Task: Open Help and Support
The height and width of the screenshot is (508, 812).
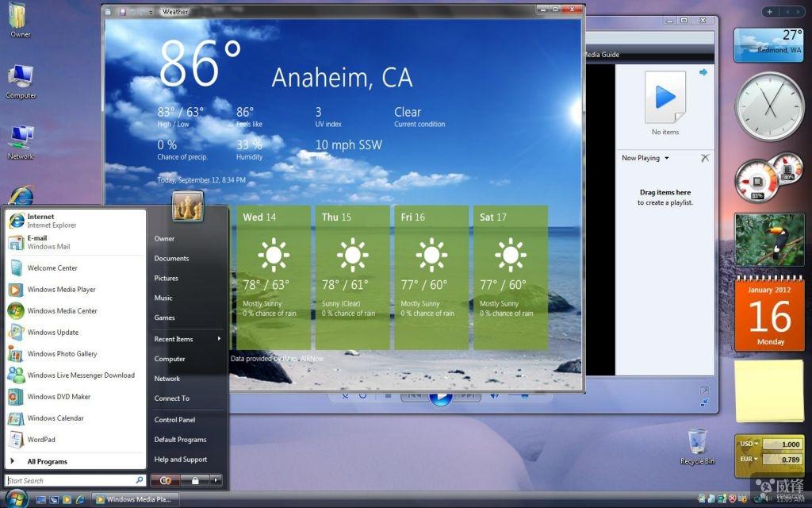Action: point(181,460)
